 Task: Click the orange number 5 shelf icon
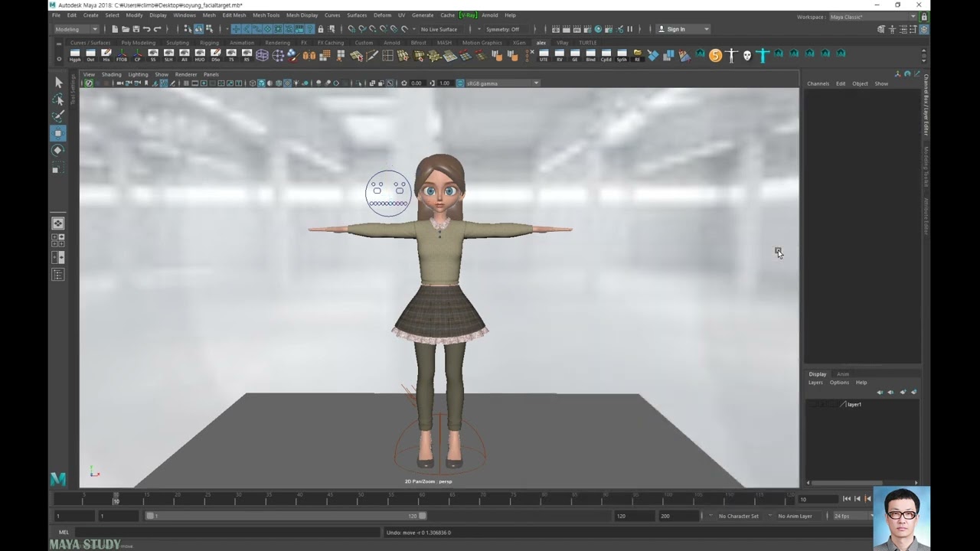coord(715,55)
